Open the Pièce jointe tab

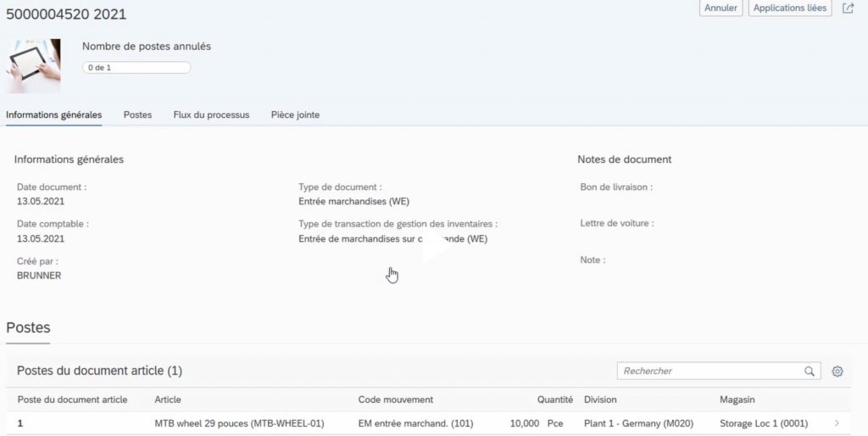pos(295,115)
